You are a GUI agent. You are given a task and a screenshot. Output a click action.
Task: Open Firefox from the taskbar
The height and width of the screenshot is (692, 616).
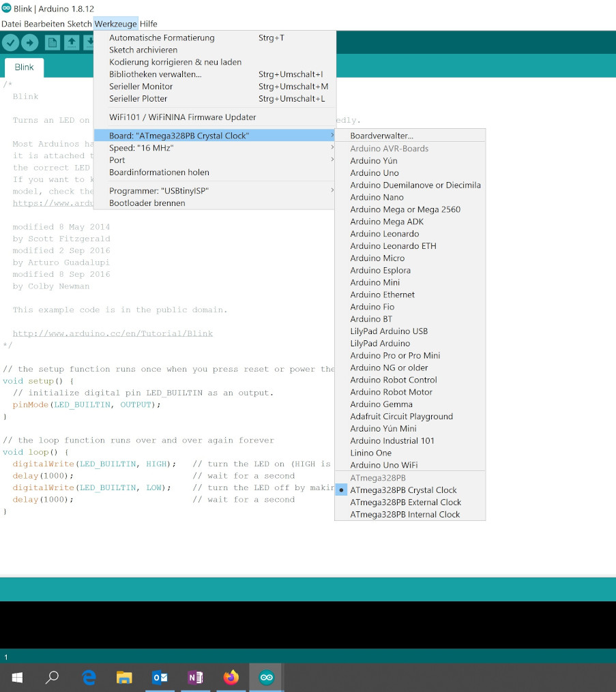pos(230,677)
